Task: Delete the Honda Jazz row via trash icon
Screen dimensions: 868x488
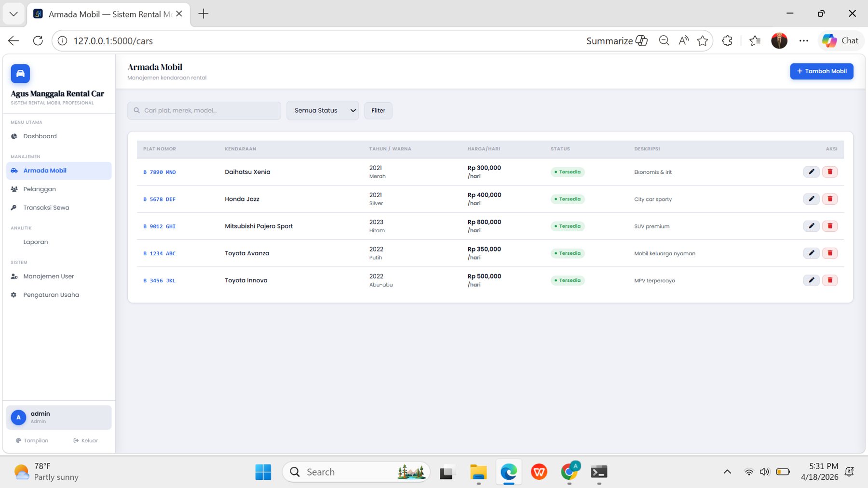Action: (829, 199)
